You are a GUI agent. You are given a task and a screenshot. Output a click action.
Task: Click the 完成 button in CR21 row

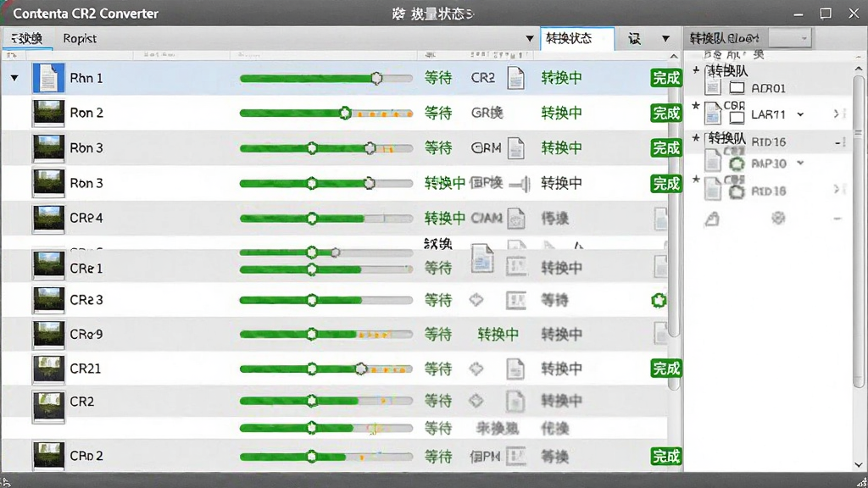[666, 369]
